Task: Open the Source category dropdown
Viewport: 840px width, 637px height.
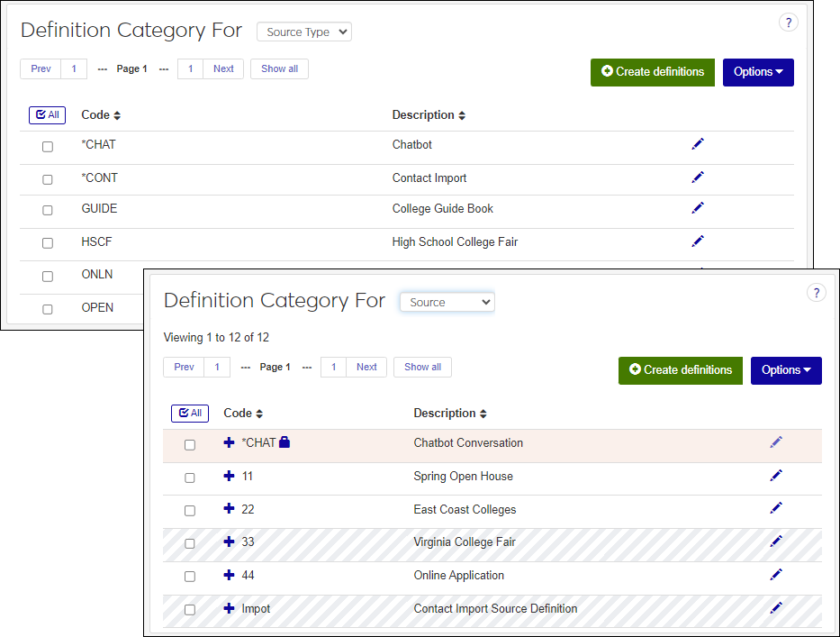Action: 447,302
